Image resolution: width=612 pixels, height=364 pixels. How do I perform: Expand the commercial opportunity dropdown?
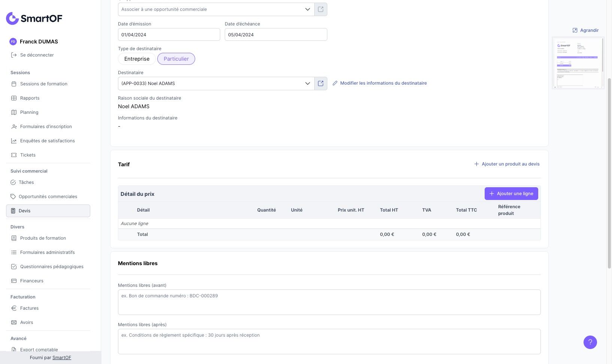[x=307, y=9]
